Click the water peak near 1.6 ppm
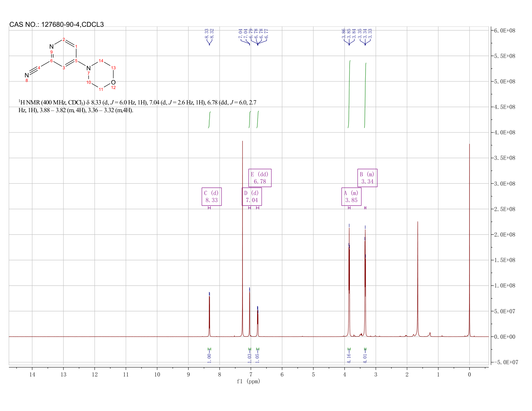The width and height of the screenshot is (532, 411). pos(418,279)
